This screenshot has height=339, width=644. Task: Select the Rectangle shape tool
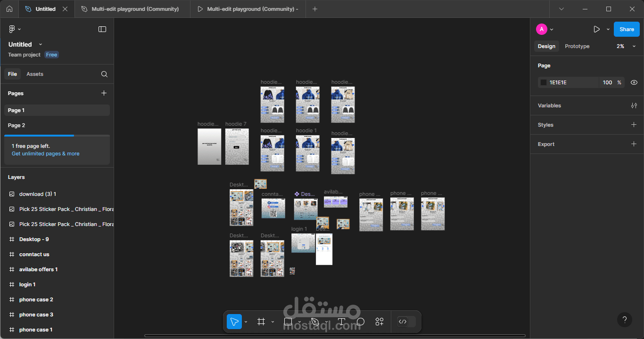click(288, 322)
